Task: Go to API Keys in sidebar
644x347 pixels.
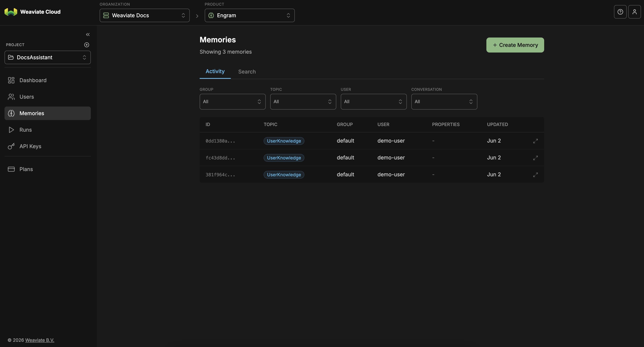Action: [47, 146]
